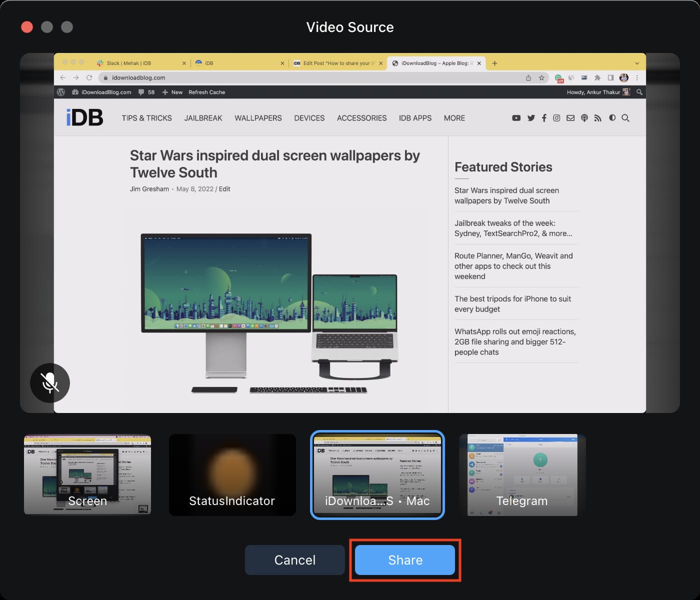
Task: Reload the idownloadblog.com page
Action: pyautogui.click(x=89, y=77)
